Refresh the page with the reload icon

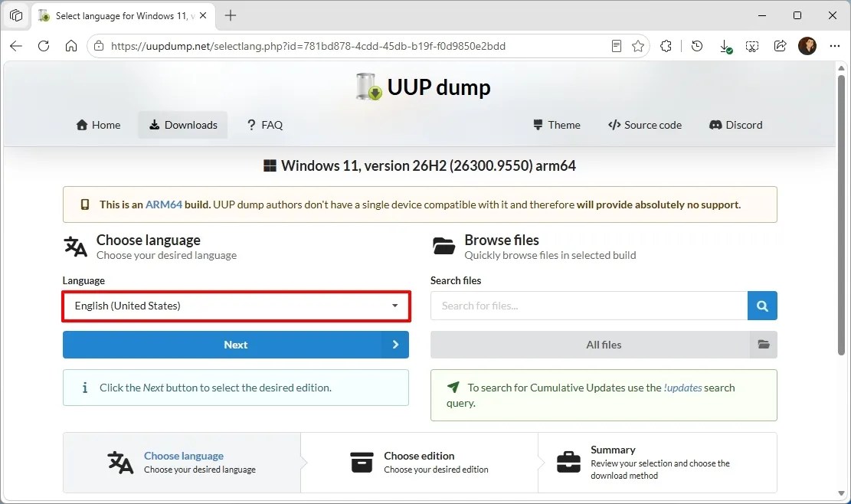(x=44, y=46)
